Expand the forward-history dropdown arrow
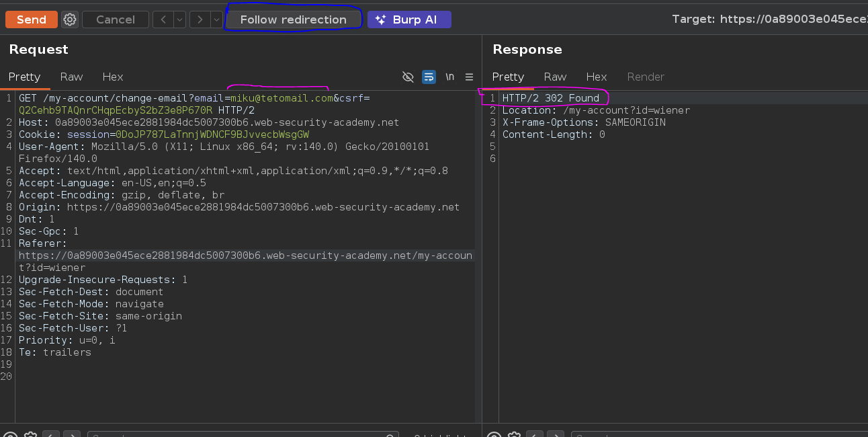The width and height of the screenshot is (868, 437). 216,19
